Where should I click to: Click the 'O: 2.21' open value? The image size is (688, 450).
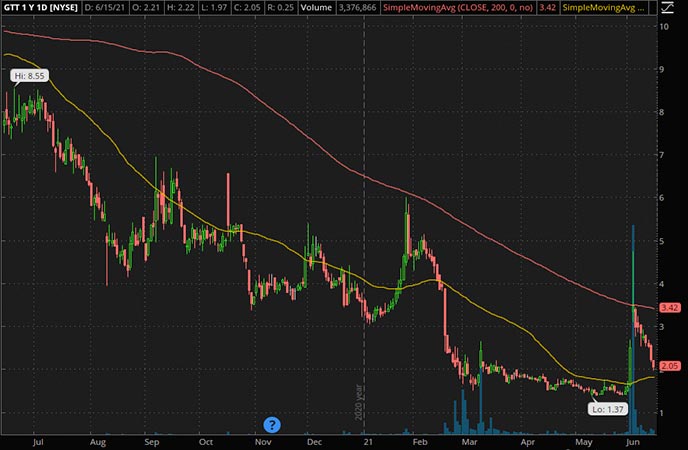tap(145, 7)
